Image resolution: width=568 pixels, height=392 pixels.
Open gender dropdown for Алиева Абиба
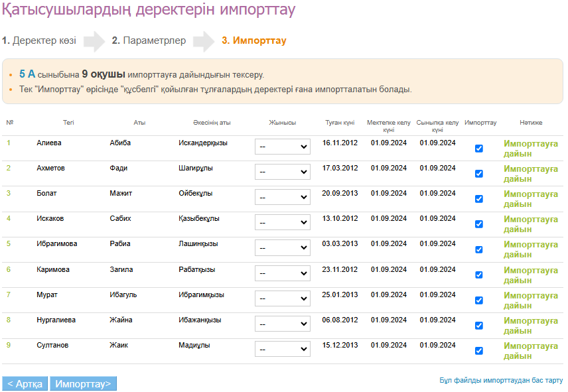tap(282, 147)
